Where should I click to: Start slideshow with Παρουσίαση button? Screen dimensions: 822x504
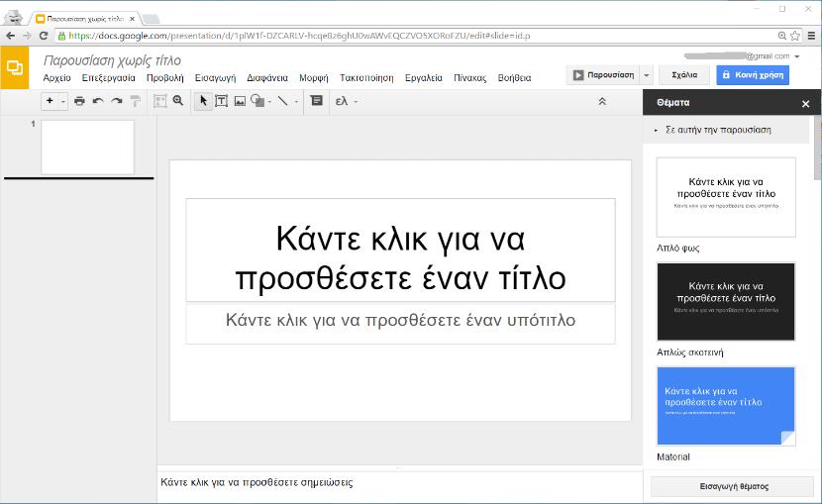[603, 75]
